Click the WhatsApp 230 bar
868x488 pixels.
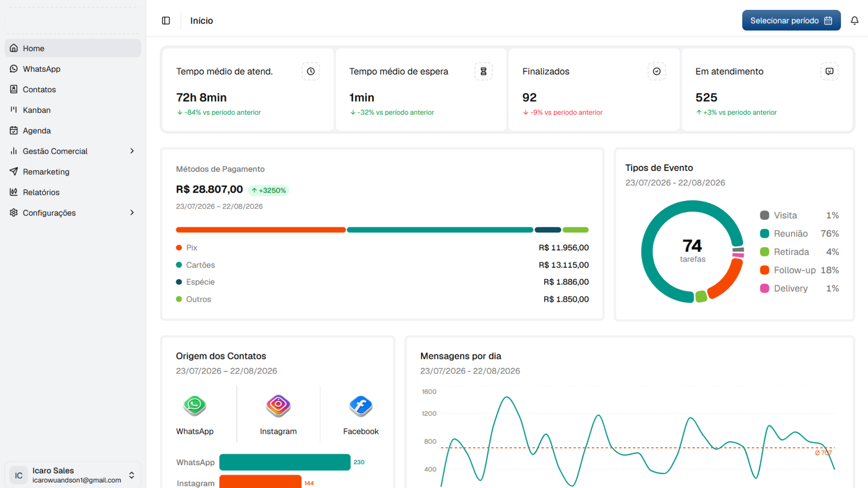pyautogui.click(x=285, y=462)
